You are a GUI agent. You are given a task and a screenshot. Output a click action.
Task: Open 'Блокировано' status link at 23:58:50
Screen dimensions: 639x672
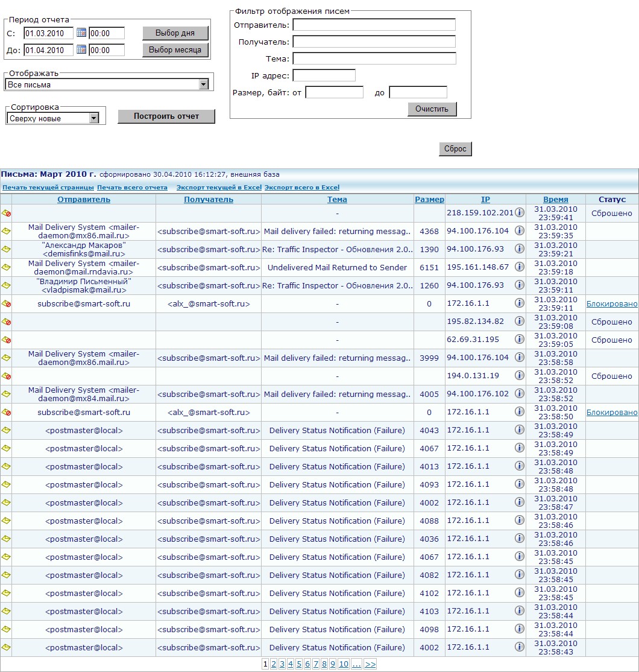612,412
